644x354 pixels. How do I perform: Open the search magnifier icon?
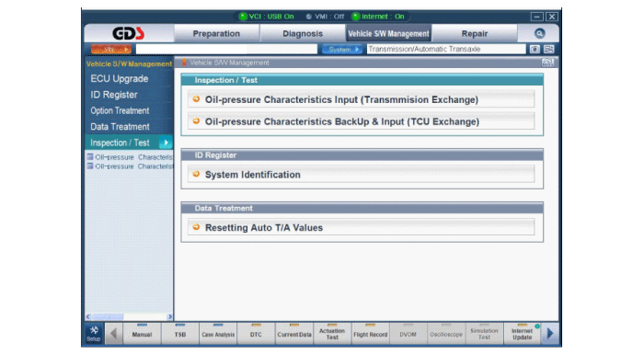pos(539,33)
